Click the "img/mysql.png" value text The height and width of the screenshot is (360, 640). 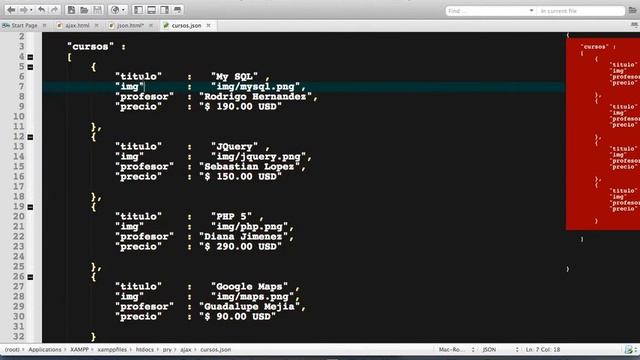coord(256,87)
